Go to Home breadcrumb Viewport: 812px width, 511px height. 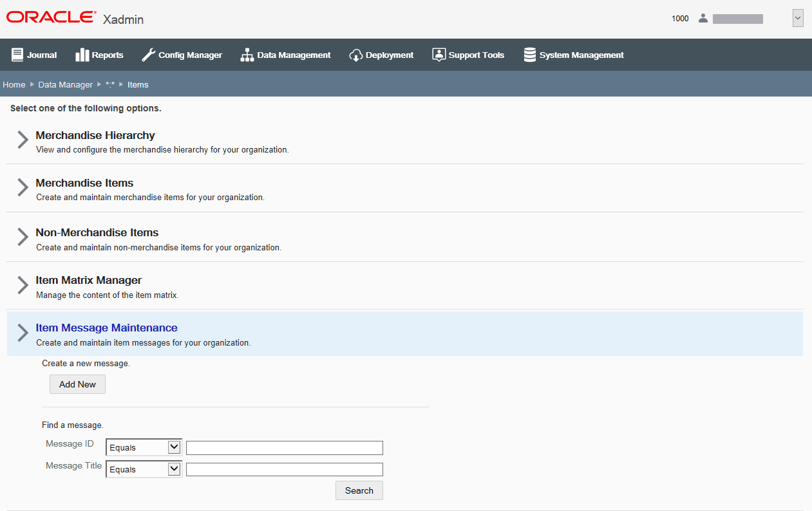click(x=14, y=84)
